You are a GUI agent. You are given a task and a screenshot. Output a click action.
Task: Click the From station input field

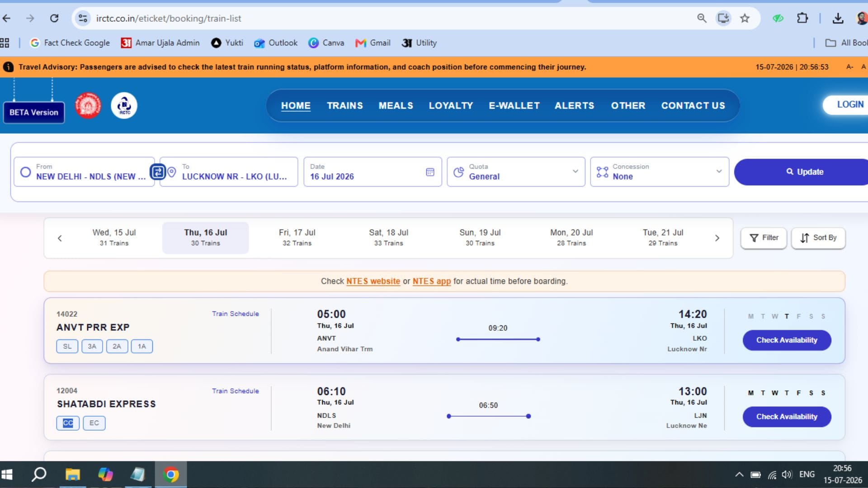pos(84,172)
